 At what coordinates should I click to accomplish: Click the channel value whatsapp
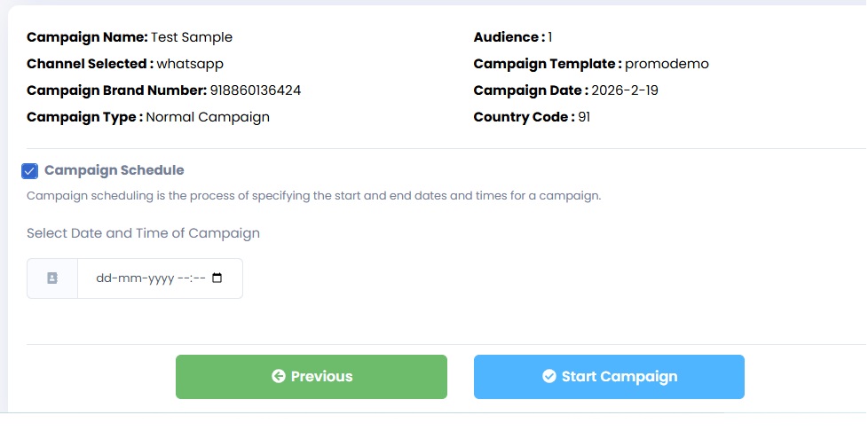pyautogui.click(x=190, y=64)
